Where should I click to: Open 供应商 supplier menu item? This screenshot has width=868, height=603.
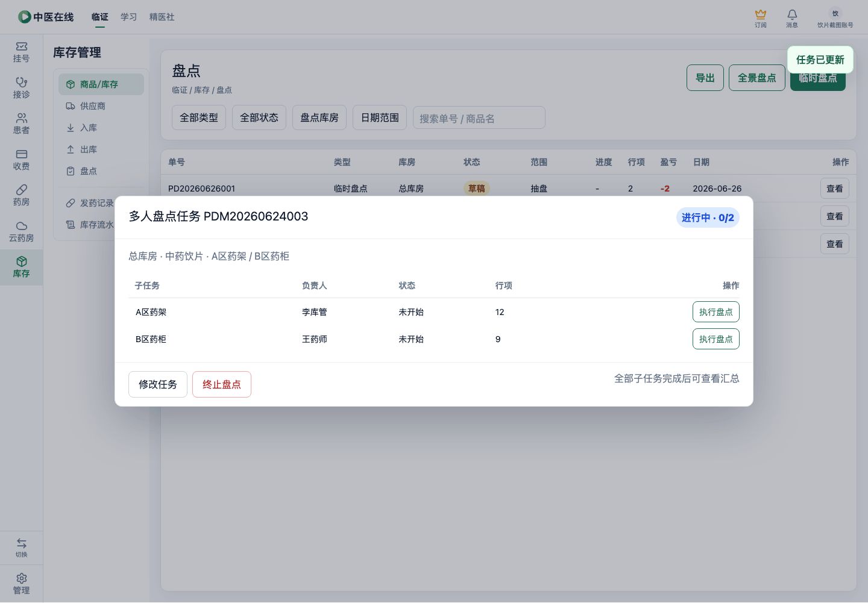click(101, 106)
